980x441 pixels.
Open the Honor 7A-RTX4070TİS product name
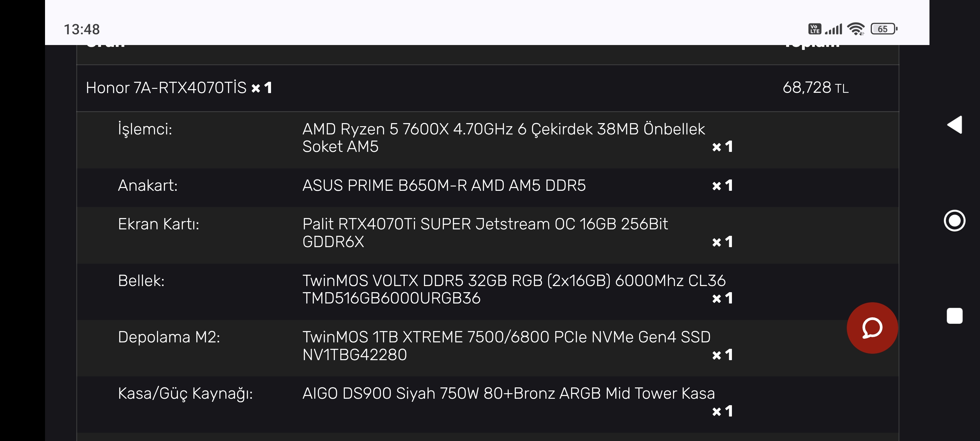tap(166, 88)
